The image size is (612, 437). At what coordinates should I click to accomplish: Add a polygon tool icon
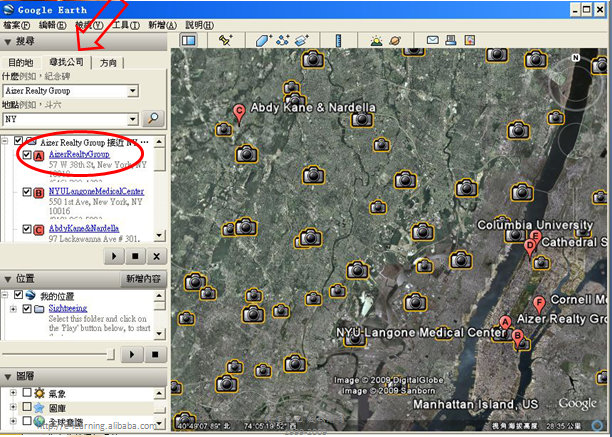tap(263, 40)
